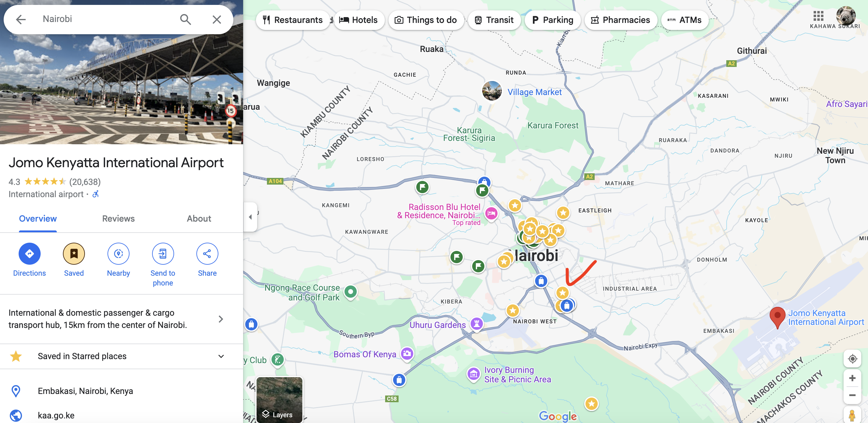Drop the Street View pegman
Viewport: 868px width, 423px height.
pos(852,415)
